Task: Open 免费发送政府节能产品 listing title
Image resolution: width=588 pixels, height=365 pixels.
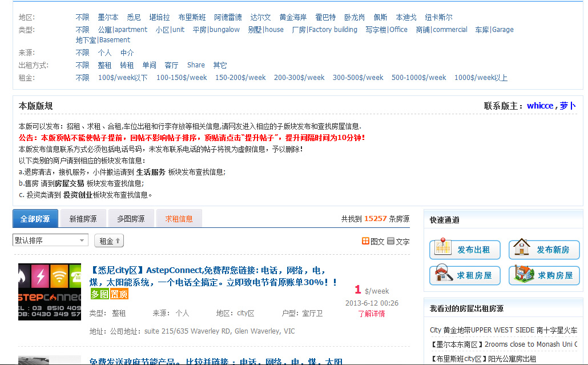Action: tap(216, 361)
